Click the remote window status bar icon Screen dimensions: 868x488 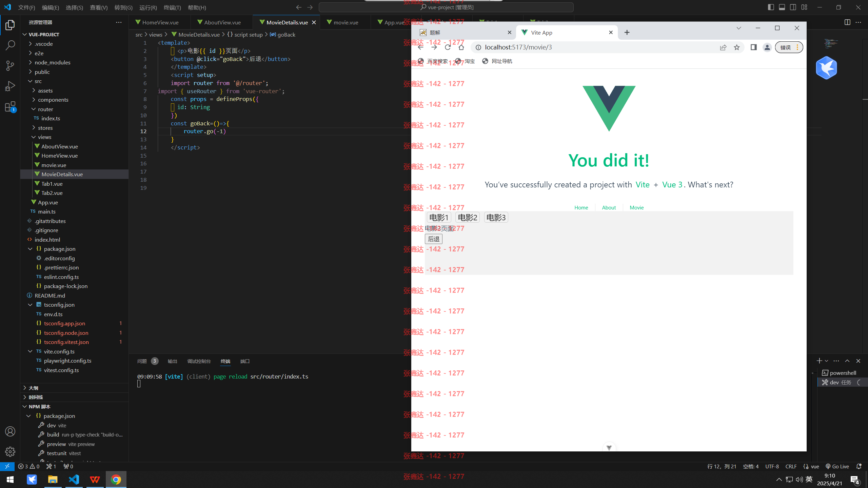pyautogui.click(x=7, y=466)
